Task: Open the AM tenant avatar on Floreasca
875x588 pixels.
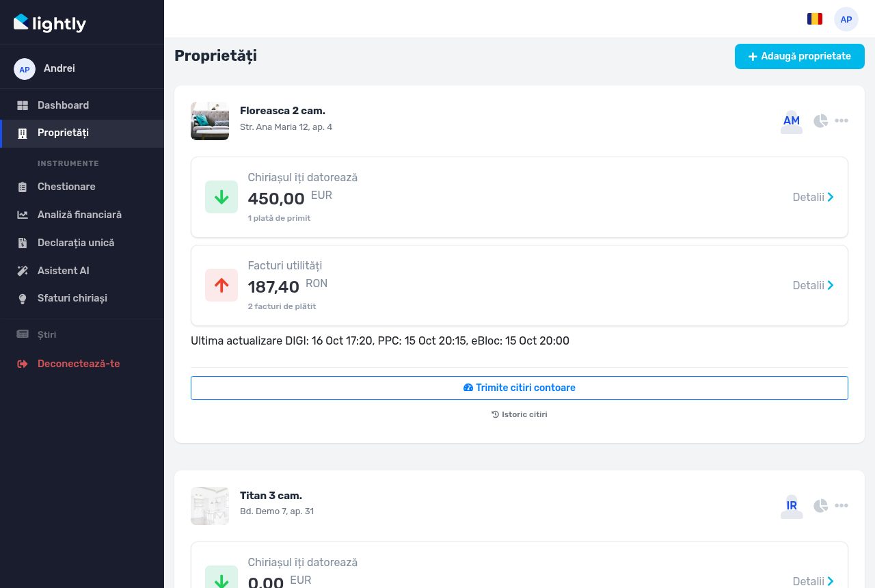Action: pos(792,122)
